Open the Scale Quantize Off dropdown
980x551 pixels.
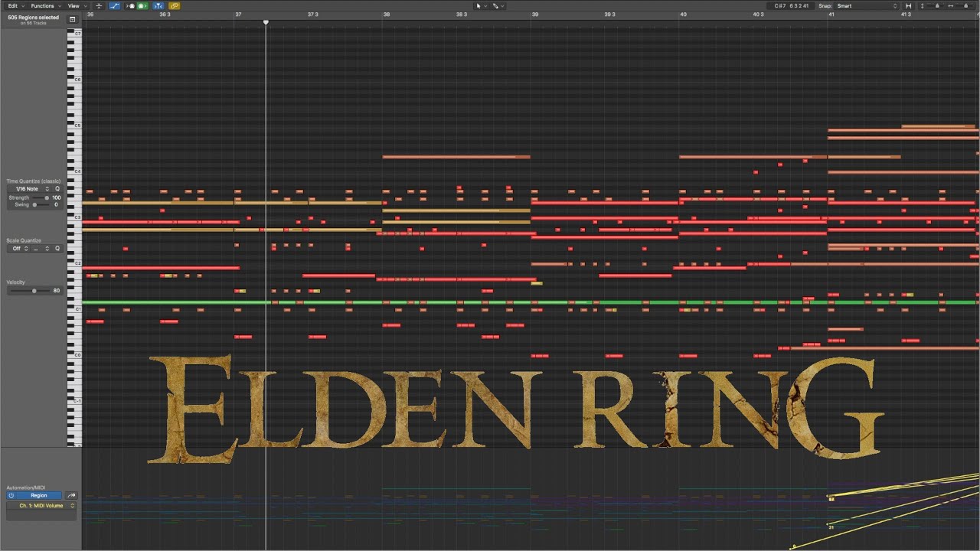18,249
